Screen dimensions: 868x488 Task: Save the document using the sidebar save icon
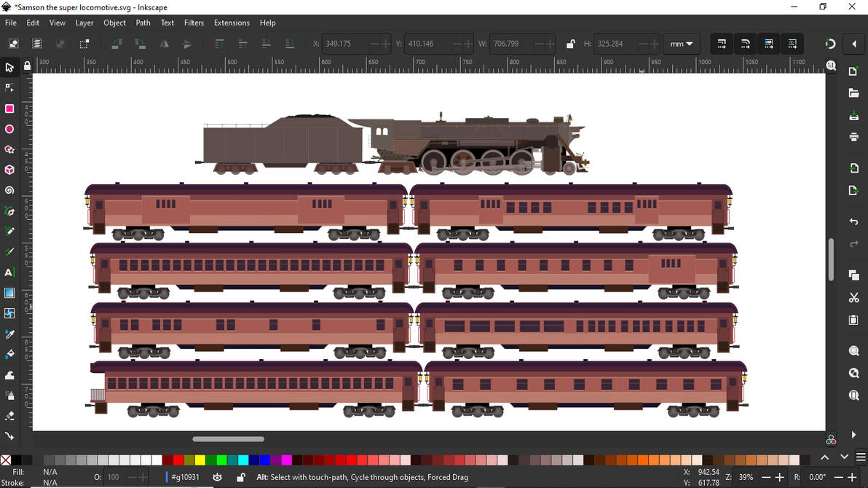click(x=853, y=116)
